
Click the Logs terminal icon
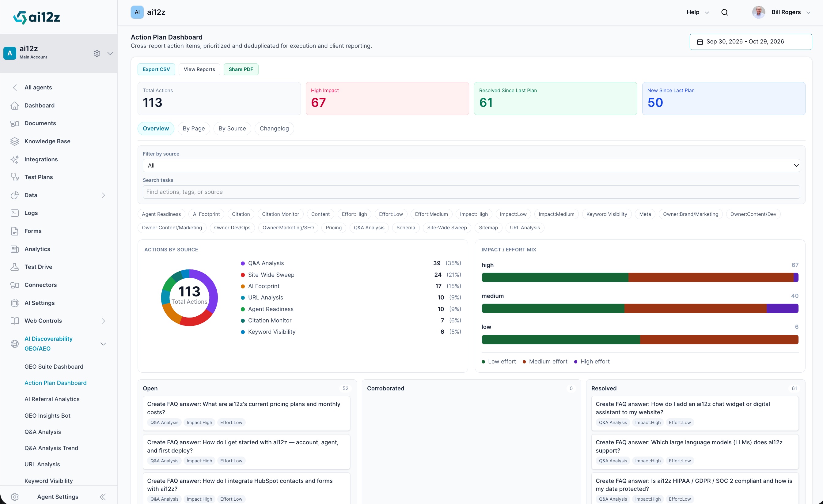point(15,213)
